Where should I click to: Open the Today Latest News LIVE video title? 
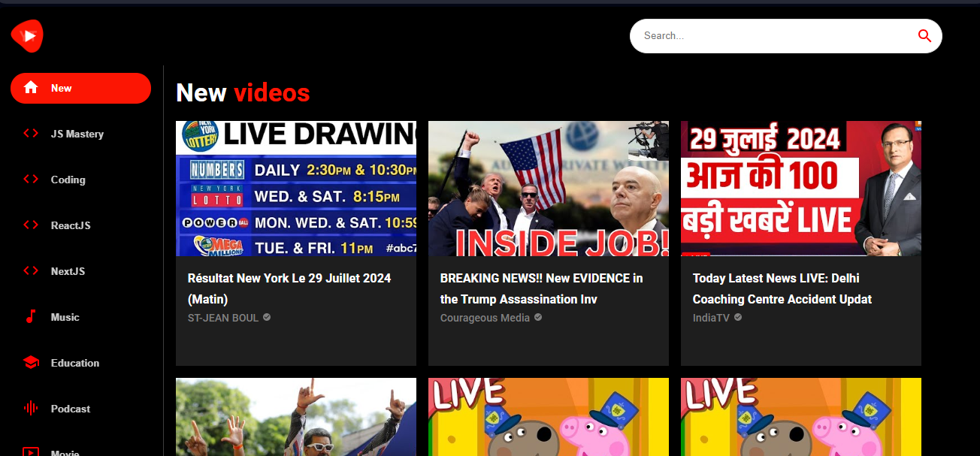tap(782, 288)
